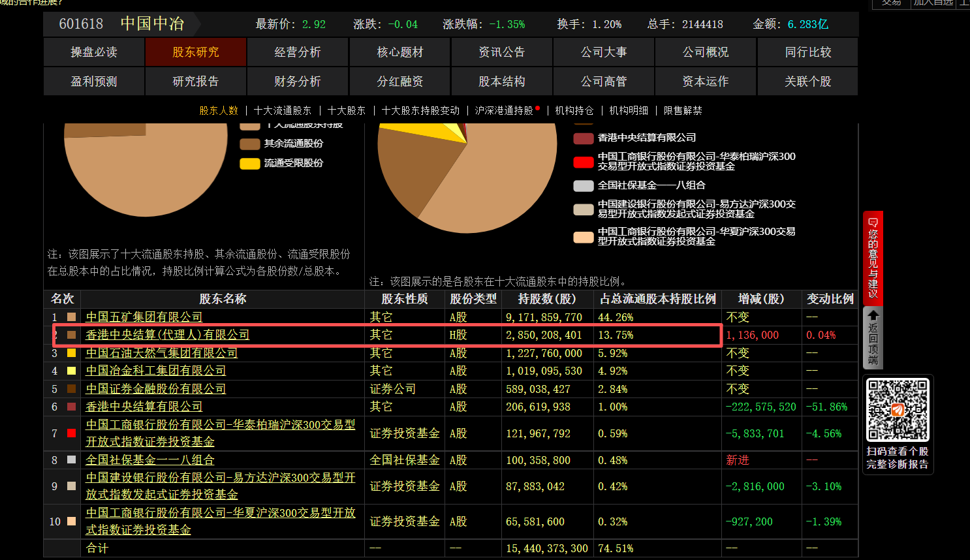The width and height of the screenshot is (970, 560).
Task: Select the 股东人数 sub-navigation link
Action: [x=219, y=111]
